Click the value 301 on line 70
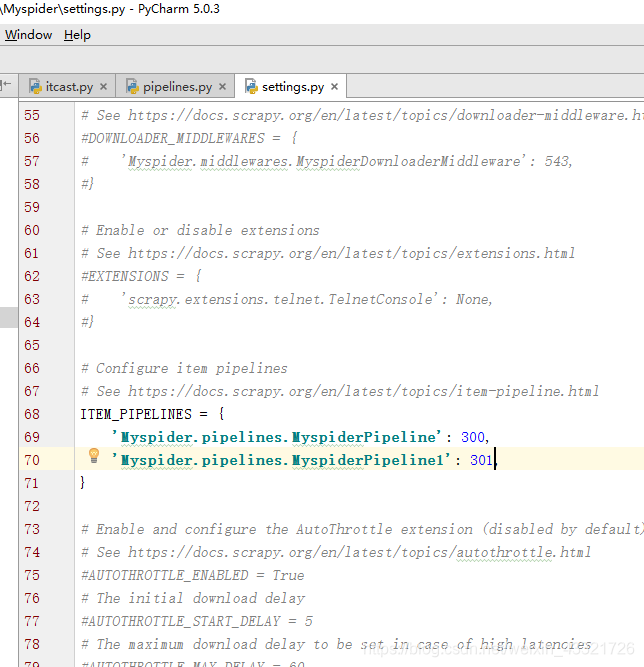The width and height of the screenshot is (644, 667). tap(482, 460)
